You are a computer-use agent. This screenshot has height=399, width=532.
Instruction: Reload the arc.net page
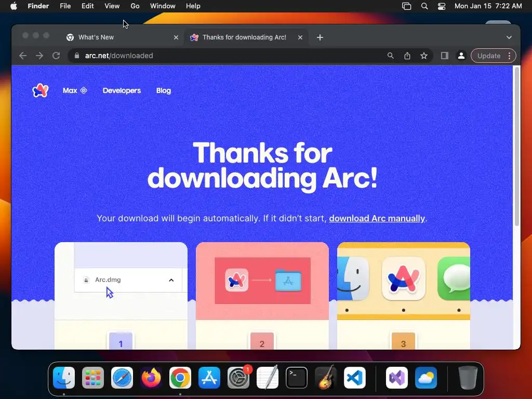coord(56,56)
